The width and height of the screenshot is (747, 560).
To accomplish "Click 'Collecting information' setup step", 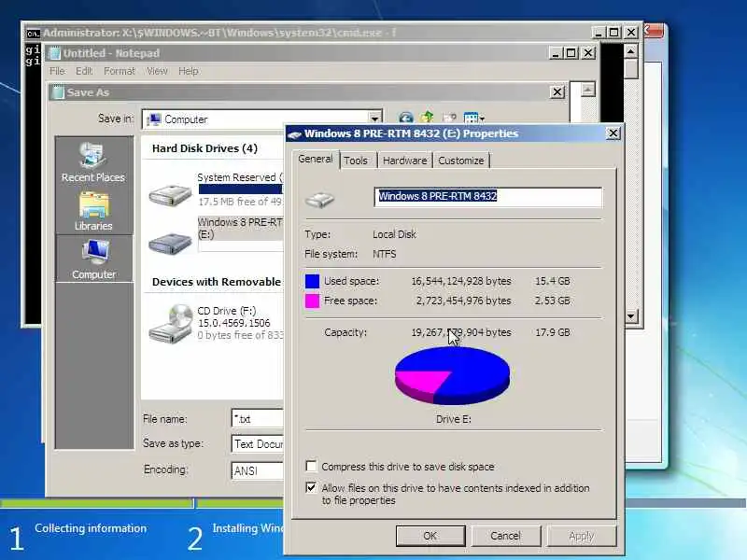I will (x=91, y=528).
